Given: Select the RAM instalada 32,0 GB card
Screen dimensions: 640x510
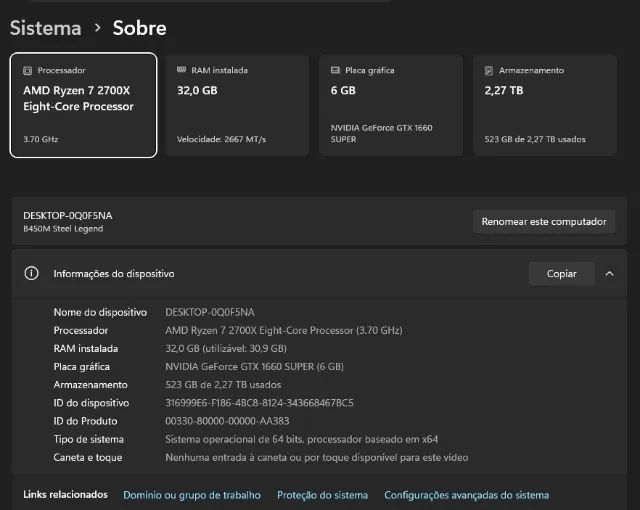Looking at the screenshot, I should [237, 105].
